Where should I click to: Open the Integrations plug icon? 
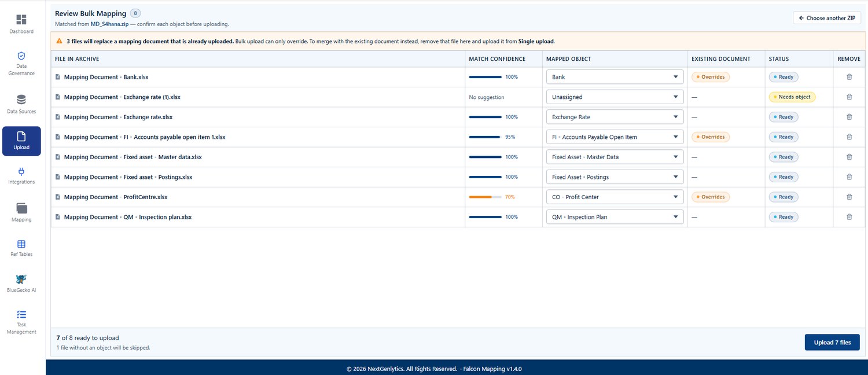coord(21,171)
